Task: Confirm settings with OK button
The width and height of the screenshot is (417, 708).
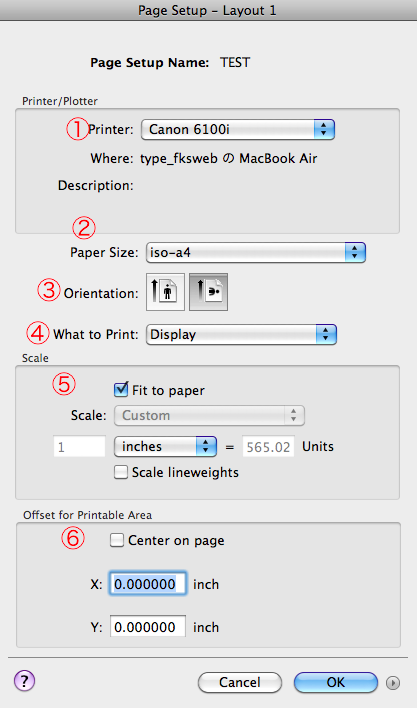Action: point(336,682)
